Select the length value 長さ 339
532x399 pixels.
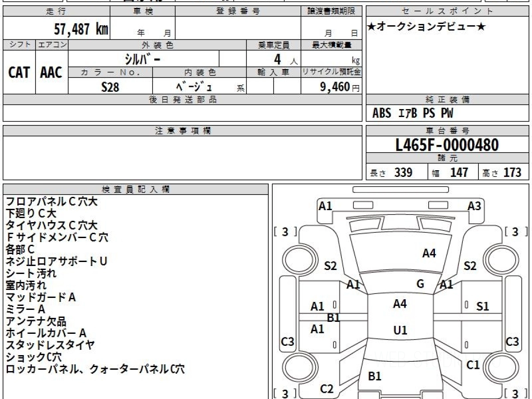tap(391, 172)
